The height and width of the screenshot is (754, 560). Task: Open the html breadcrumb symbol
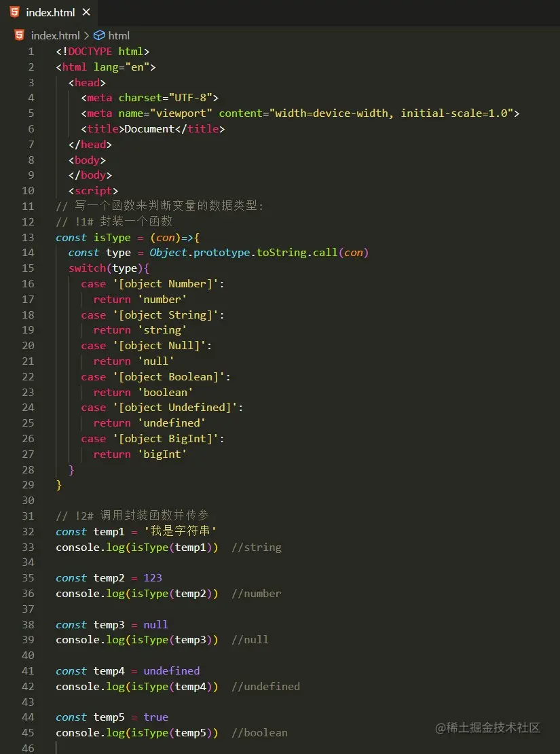pyautogui.click(x=119, y=35)
